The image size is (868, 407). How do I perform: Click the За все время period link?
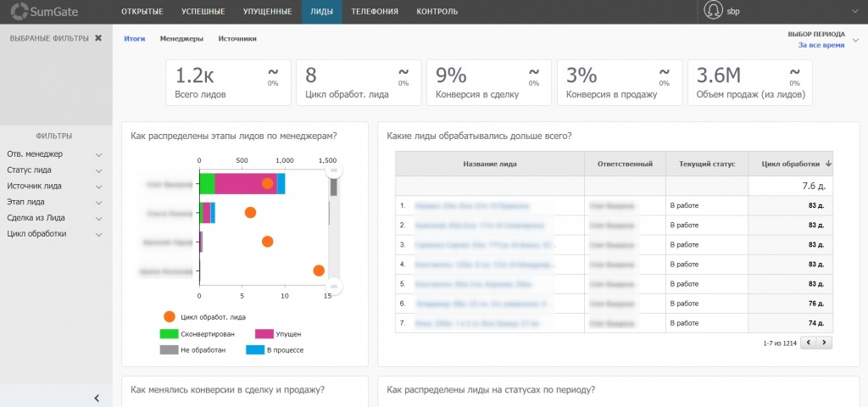coord(821,46)
